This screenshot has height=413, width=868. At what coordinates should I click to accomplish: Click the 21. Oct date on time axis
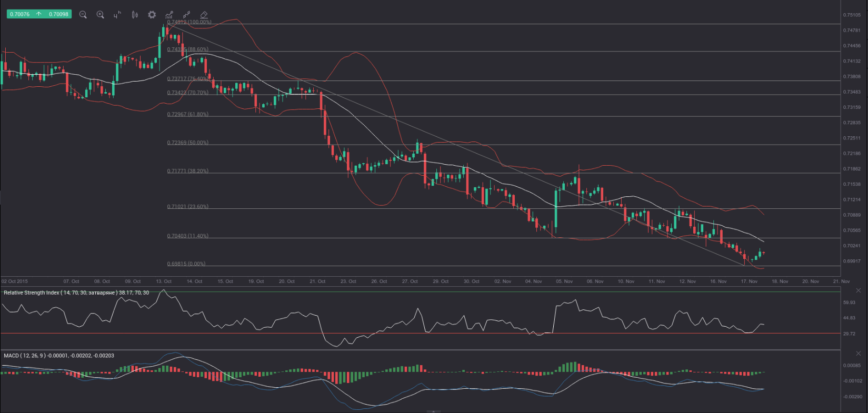(x=317, y=281)
